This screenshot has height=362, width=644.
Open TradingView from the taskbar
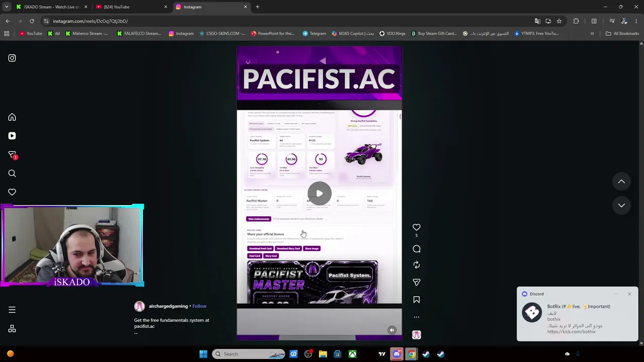(382, 354)
